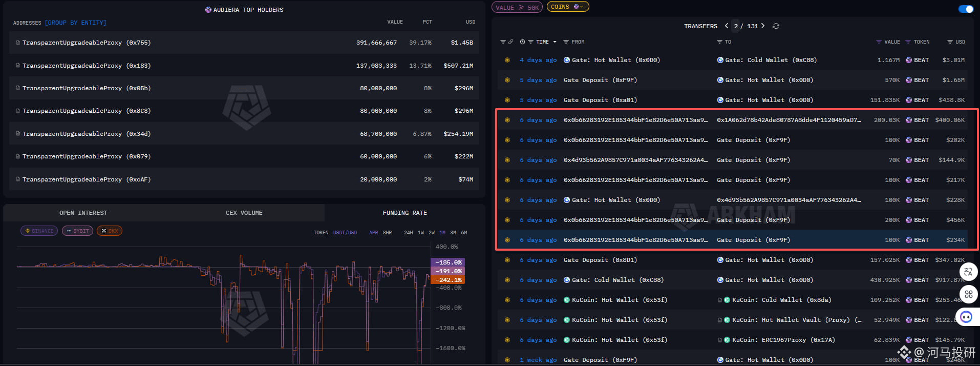This screenshot has width=980, height=366.
Task: Open the filter icon beside USD column
Action: click(950, 42)
